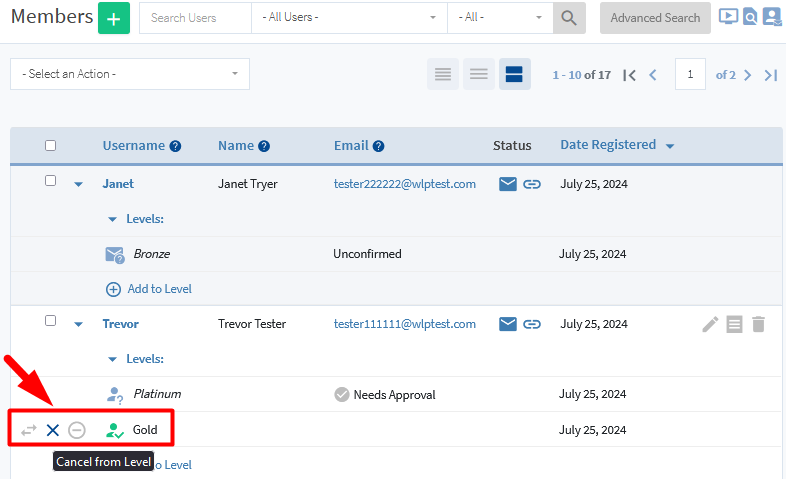Open the Select an Action dropdown
Image resolution: width=786 pixels, height=479 pixels.
(130, 74)
